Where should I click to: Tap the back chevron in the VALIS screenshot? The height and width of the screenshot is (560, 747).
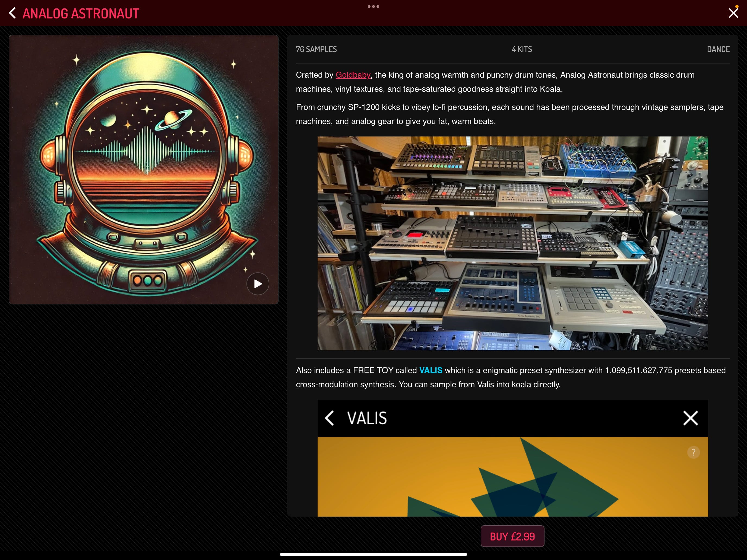[x=329, y=418]
